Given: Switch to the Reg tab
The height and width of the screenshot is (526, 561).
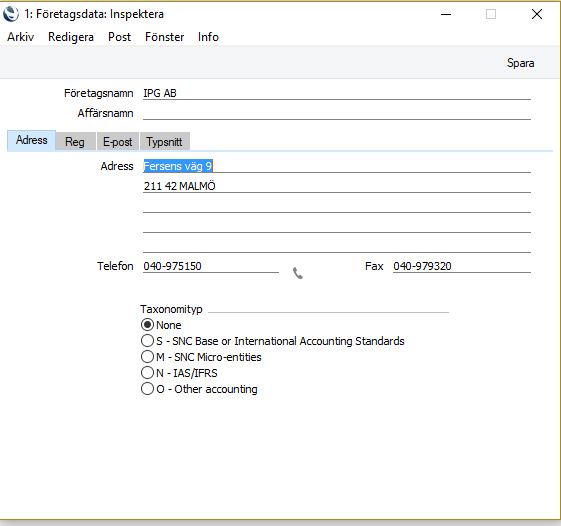Looking at the screenshot, I should tap(75, 141).
